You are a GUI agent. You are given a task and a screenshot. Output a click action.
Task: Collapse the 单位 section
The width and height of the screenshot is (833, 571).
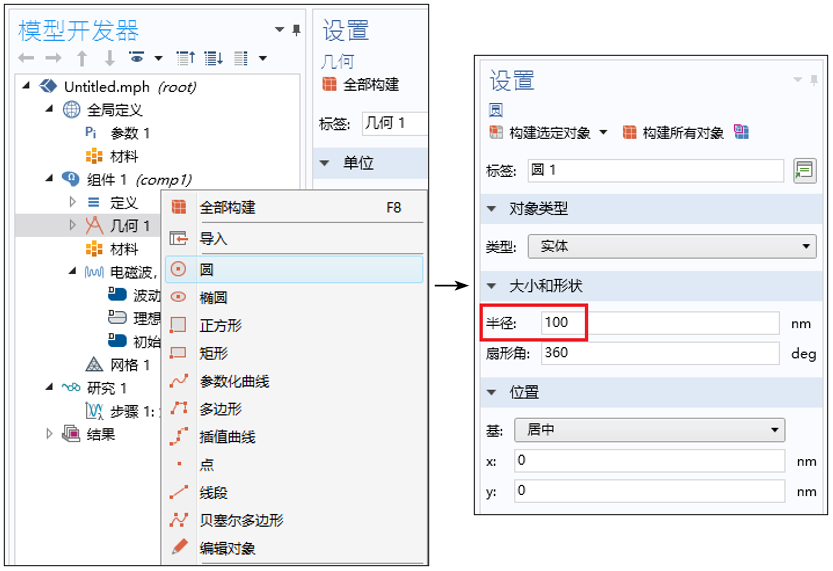(325, 163)
